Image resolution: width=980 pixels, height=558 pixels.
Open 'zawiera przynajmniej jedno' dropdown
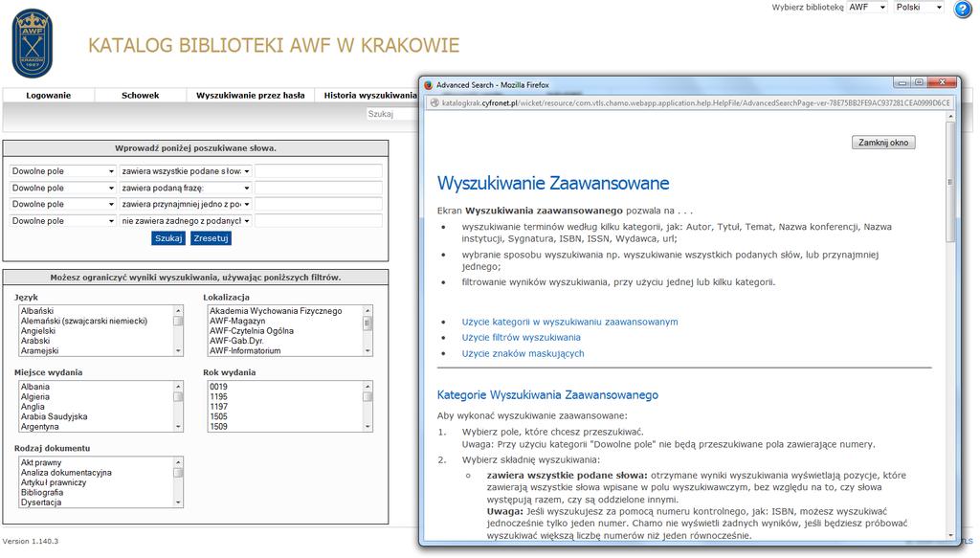(186, 204)
